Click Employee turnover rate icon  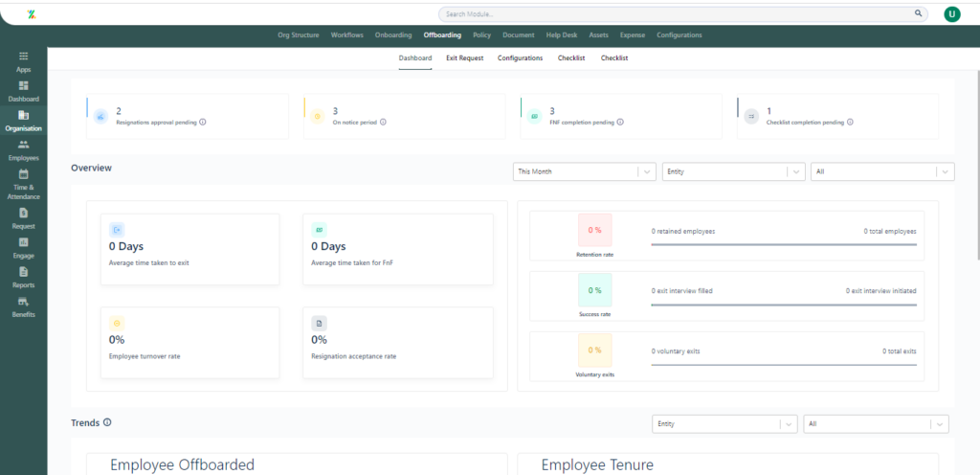tap(117, 323)
